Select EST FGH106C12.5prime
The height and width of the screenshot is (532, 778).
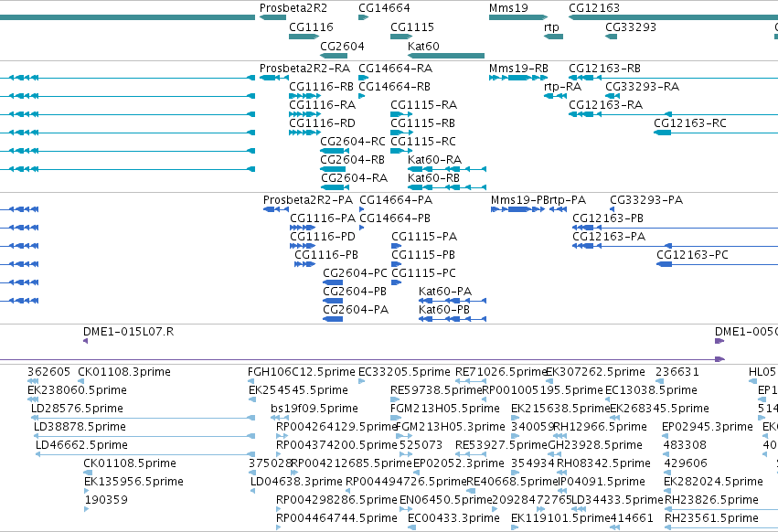(x=302, y=372)
